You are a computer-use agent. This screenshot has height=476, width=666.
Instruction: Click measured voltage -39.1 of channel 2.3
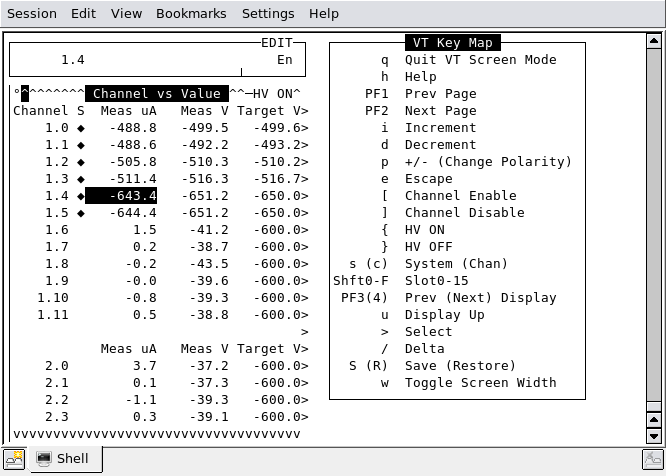tap(209, 417)
